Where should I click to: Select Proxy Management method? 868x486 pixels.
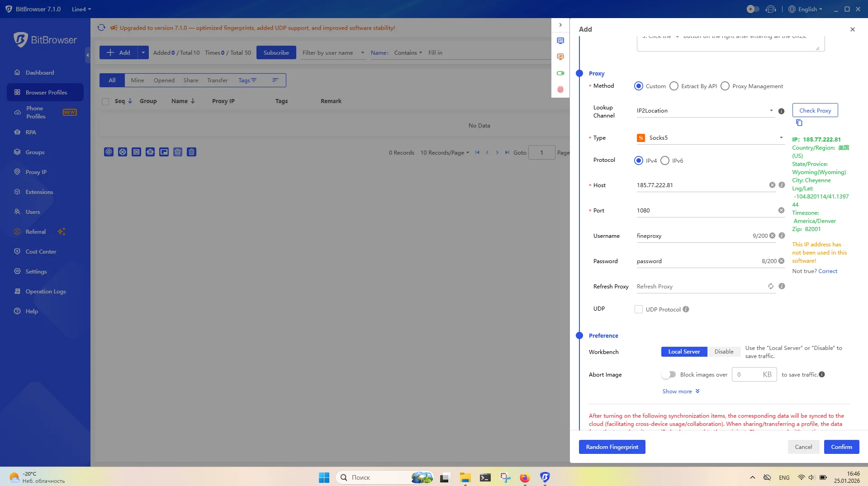click(x=725, y=86)
